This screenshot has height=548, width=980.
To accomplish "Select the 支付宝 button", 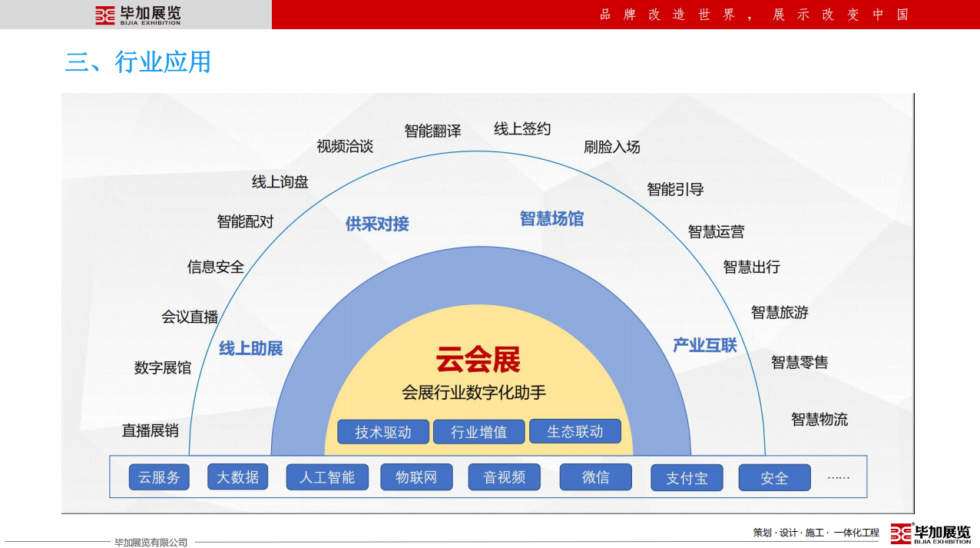I will click(687, 478).
